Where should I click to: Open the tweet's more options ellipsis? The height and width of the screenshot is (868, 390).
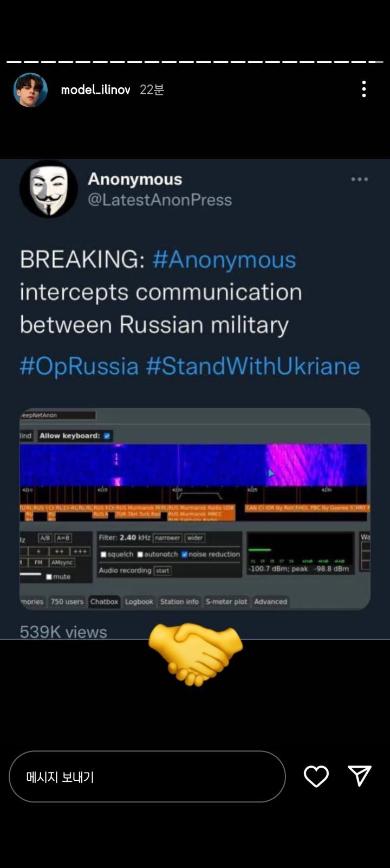(x=359, y=179)
